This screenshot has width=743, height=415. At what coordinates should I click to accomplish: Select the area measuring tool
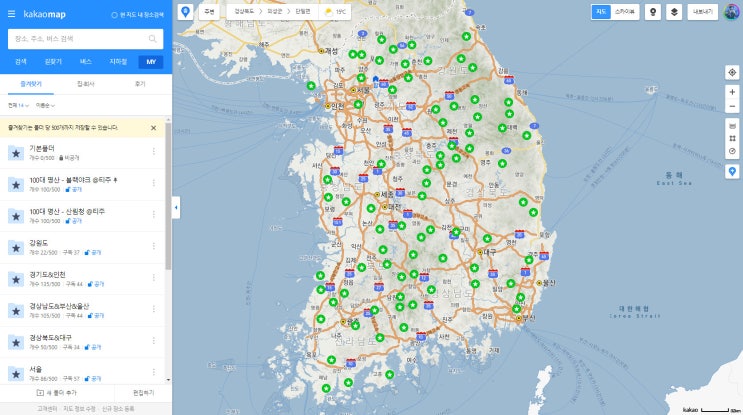click(732, 138)
